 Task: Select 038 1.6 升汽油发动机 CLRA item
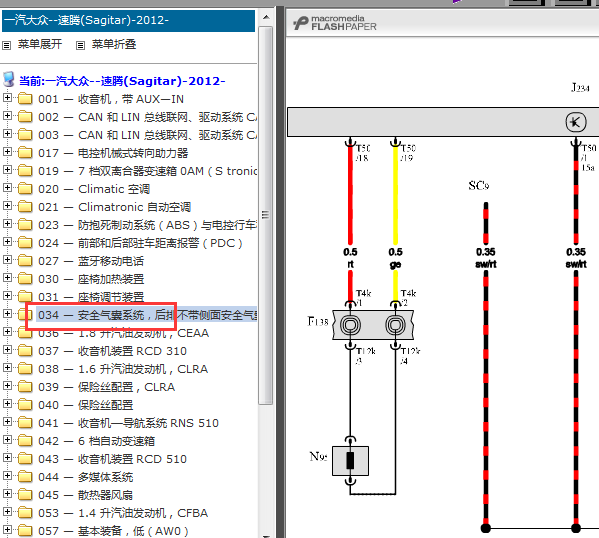click(x=123, y=369)
